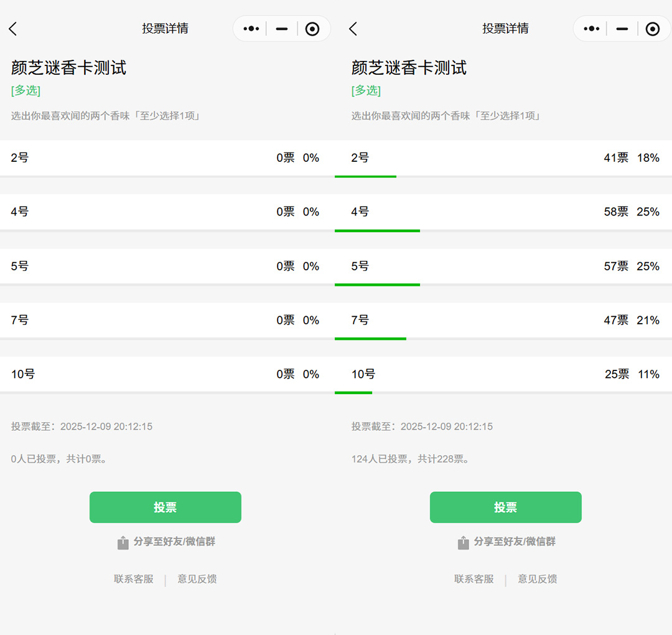Open three-dots more menu on zero-votes screen
This screenshot has width=672, height=635.
tap(251, 29)
